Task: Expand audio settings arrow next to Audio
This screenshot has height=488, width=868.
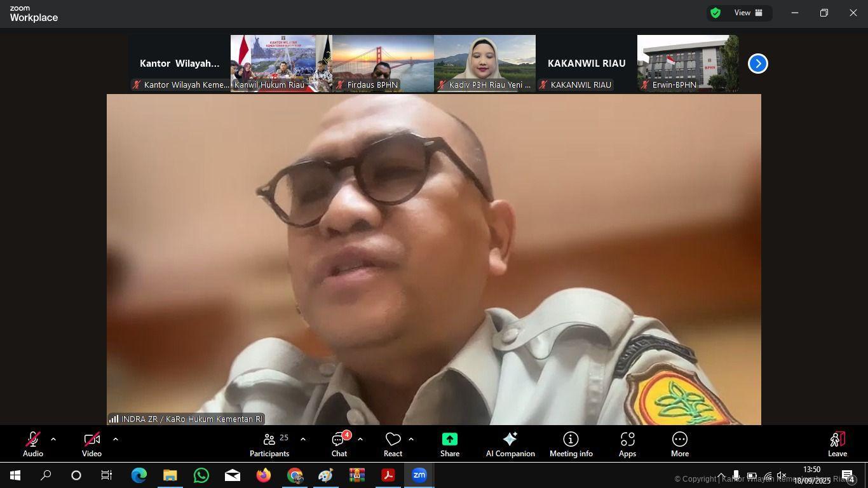Action: (x=53, y=439)
